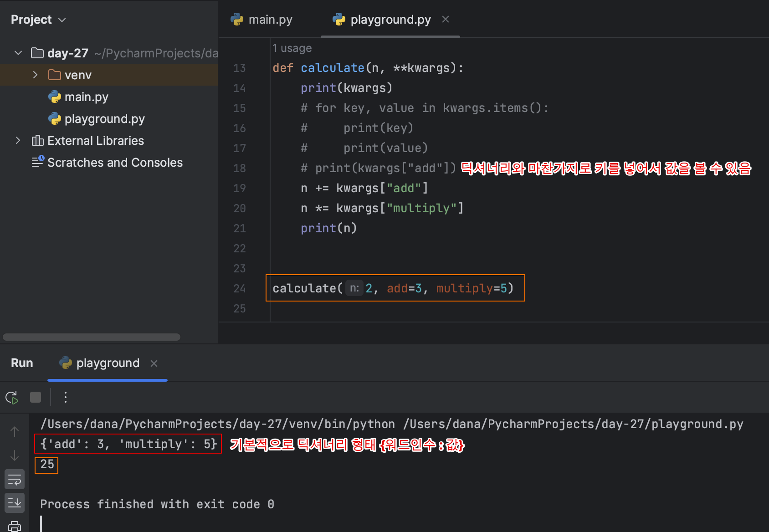769x532 pixels.
Task: Click the Python icon beside main.py in tree
Action: [x=55, y=97]
